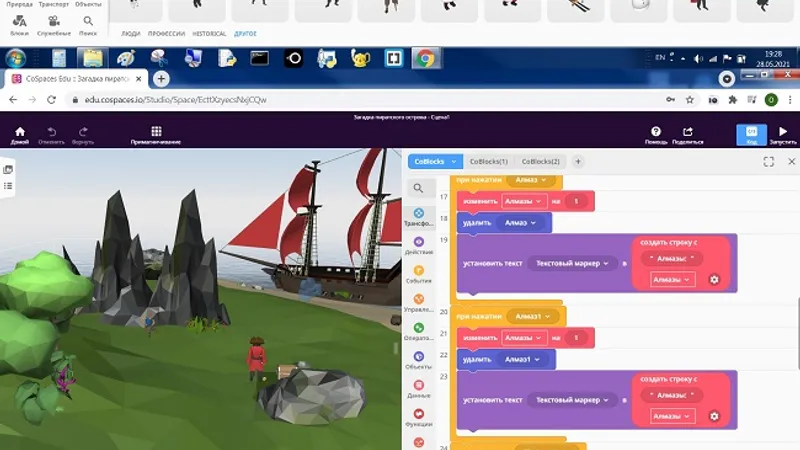The width and height of the screenshot is (800, 450).
Task: Click the vertical scrollbar of the code editor
Action: click(x=797, y=333)
